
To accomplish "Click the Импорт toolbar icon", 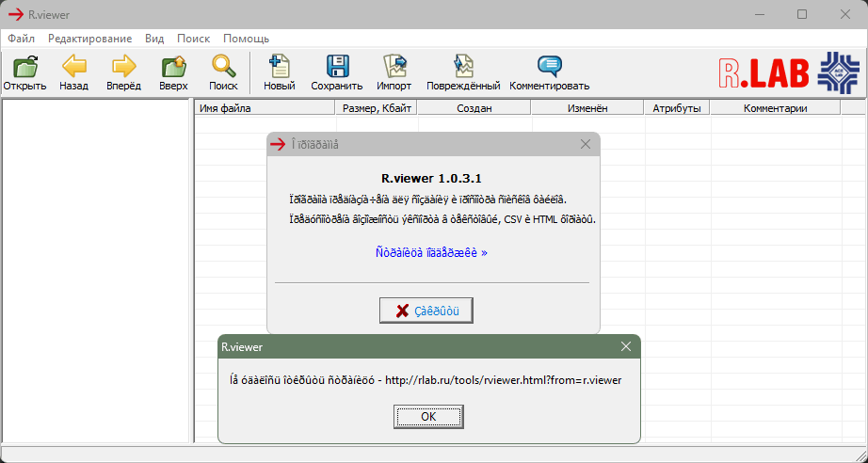I will [394, 68].
